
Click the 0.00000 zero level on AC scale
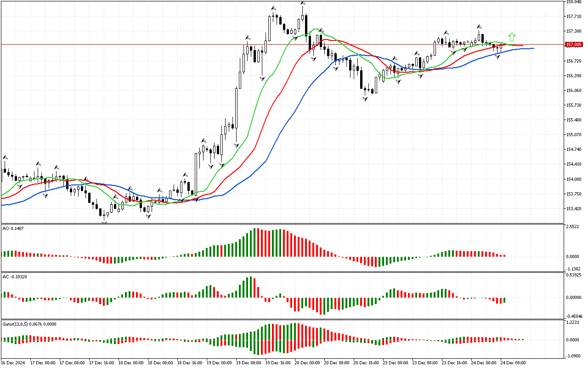click(x=575, y=297)
